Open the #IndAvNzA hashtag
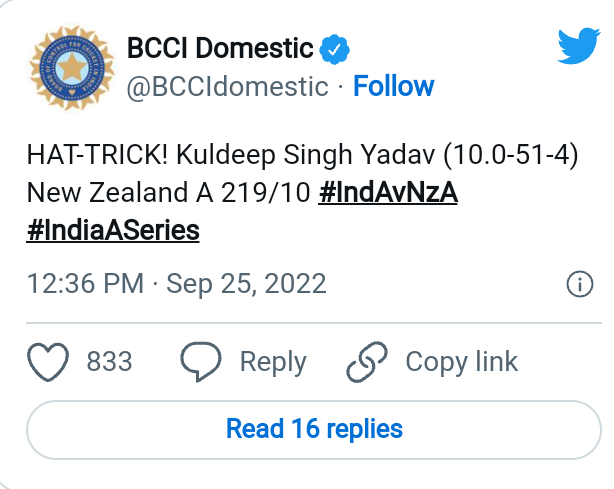 click(388, 191)
